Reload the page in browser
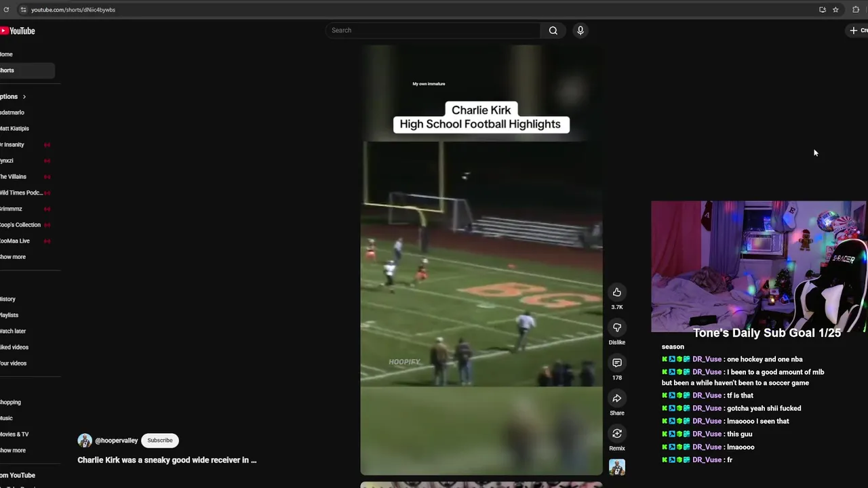 (6, 9)
